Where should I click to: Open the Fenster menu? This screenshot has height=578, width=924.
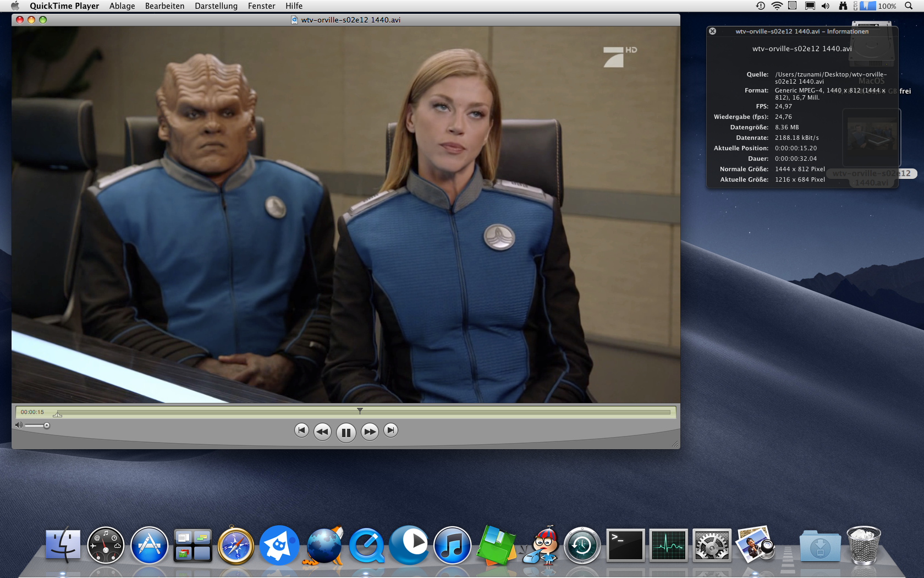[x=262, y=6]
